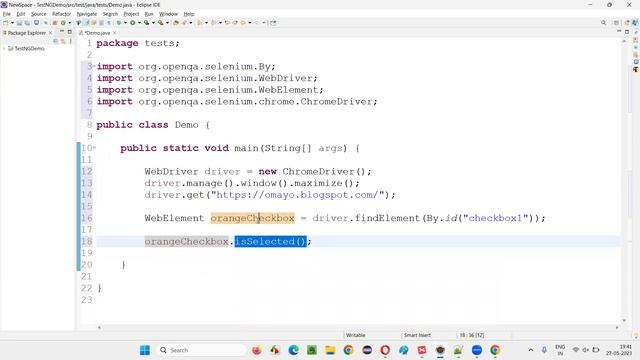Open the Project menu
The height and width of the screenshot is (360, 640).
[131, 14]
